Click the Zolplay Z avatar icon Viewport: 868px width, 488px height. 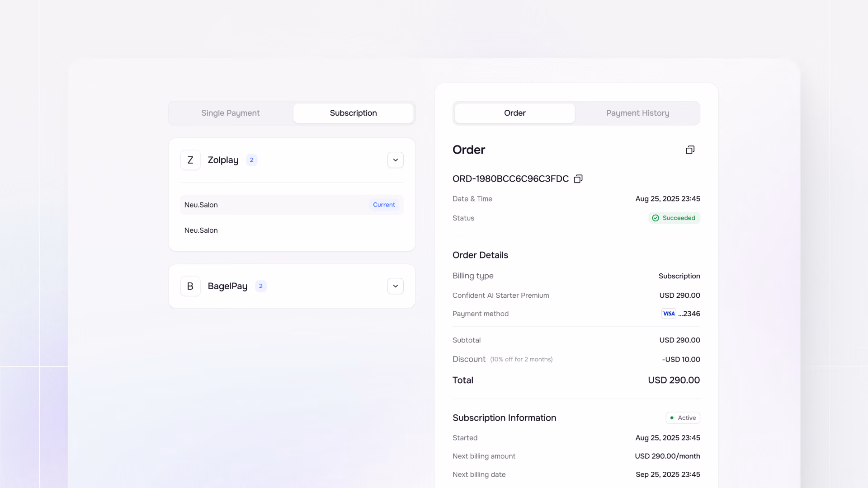click(x=190, y=160)
